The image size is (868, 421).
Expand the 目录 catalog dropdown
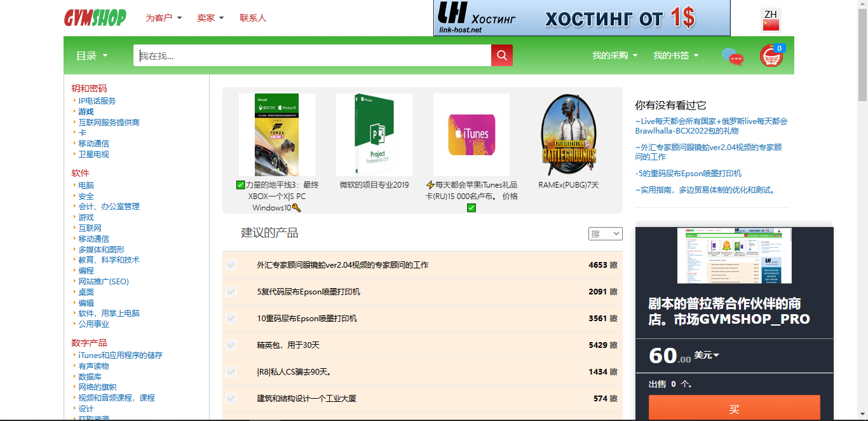(92, 56)
